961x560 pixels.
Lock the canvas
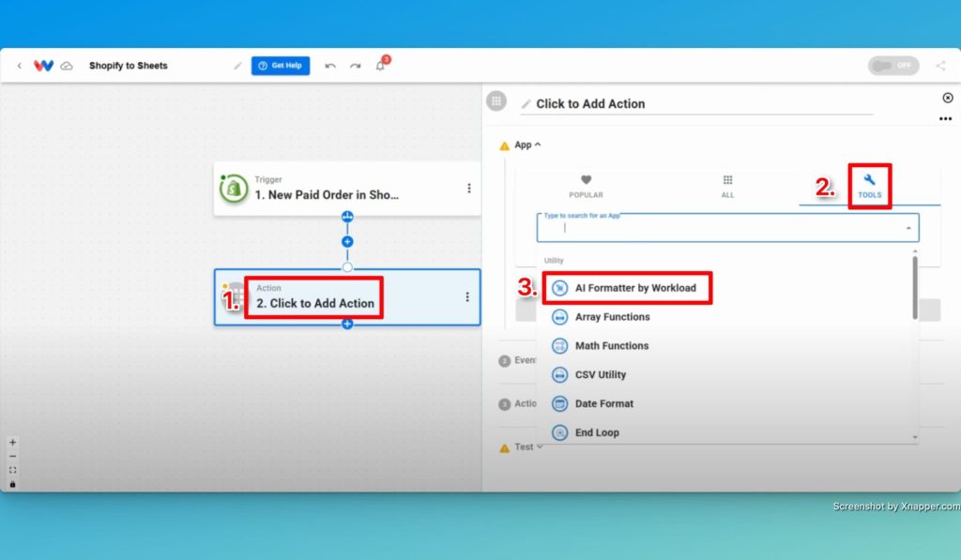(12, 485)
